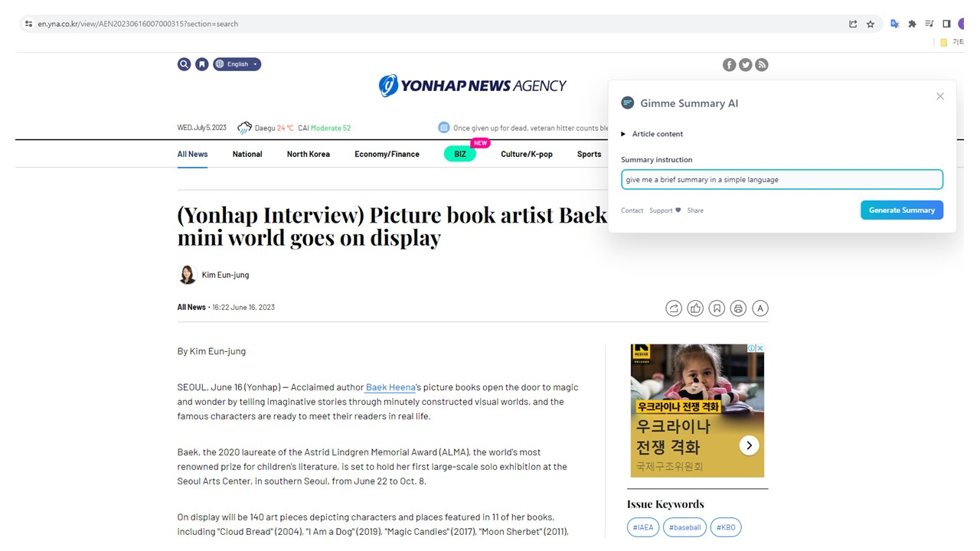Change font size with the A icon
The height and width of the screenshot is (551, 980).
[x=759, y=308]
